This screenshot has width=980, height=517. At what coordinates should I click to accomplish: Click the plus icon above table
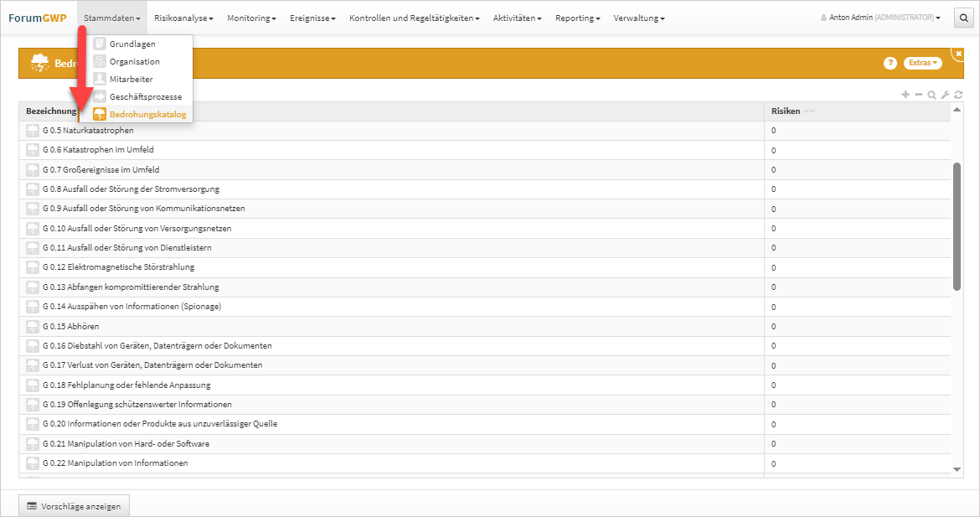coord(905,95)
